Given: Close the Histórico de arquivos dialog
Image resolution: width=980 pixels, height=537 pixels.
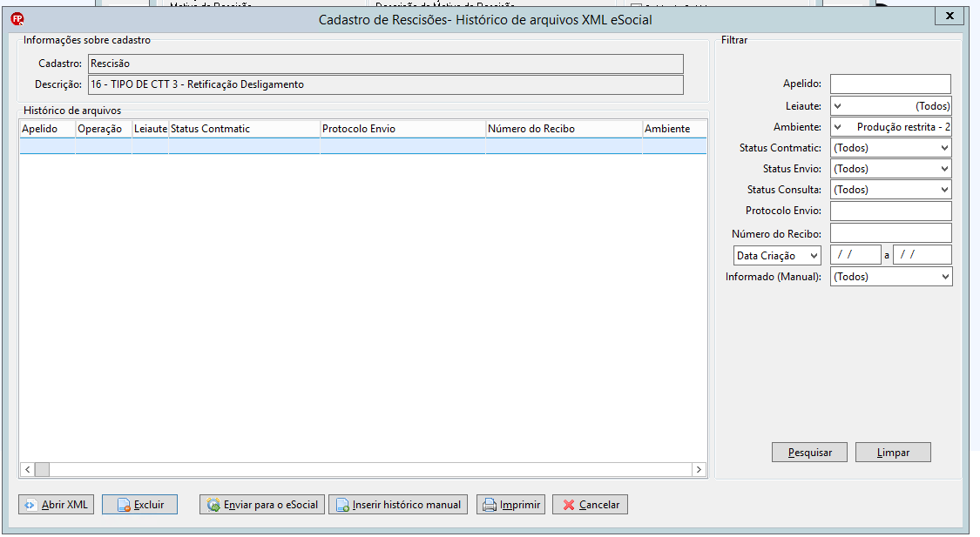Looking at the screenshot, I should [950, 17].
